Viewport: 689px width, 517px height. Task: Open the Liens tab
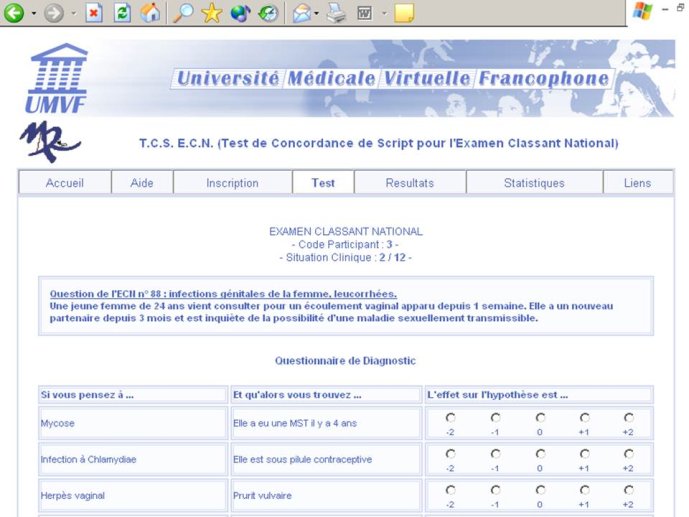click(638, 183)
